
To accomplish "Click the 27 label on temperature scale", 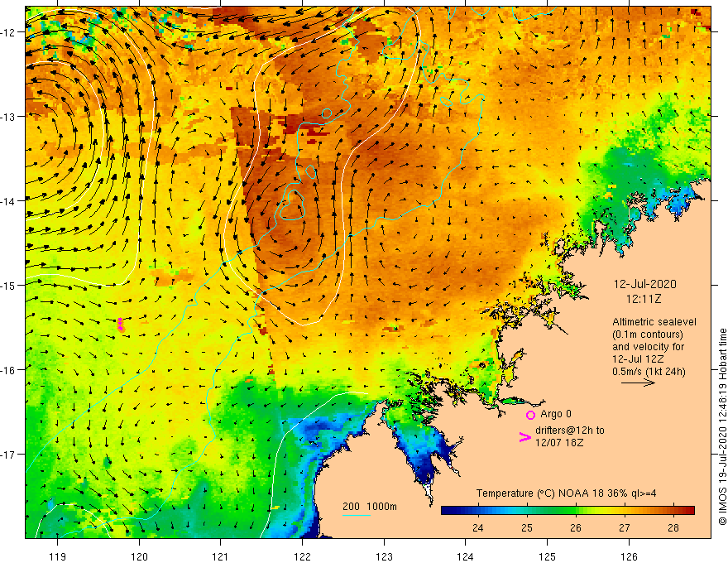I will pyautogui.click(x=625, y=527).
